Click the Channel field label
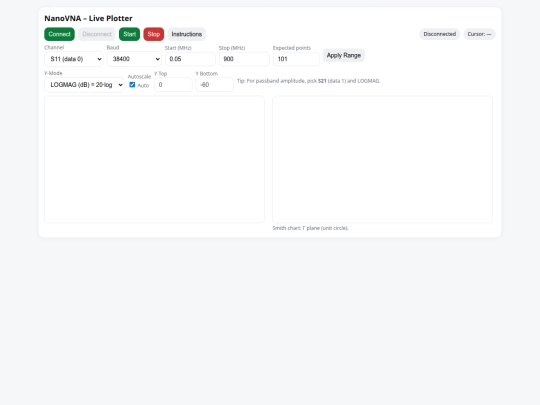This screenshot has width=540, height=405. 54,48
